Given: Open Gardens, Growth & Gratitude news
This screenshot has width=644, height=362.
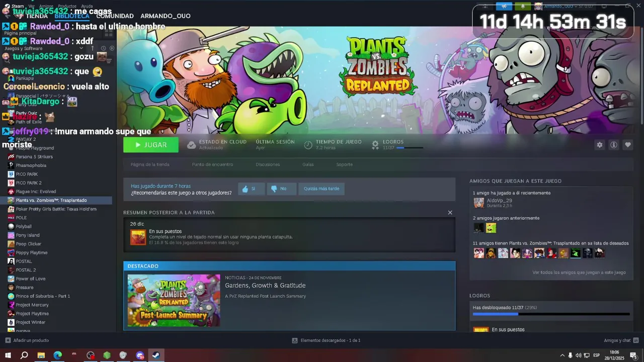Looking at the screenshot, I should [x=265, y=286].
